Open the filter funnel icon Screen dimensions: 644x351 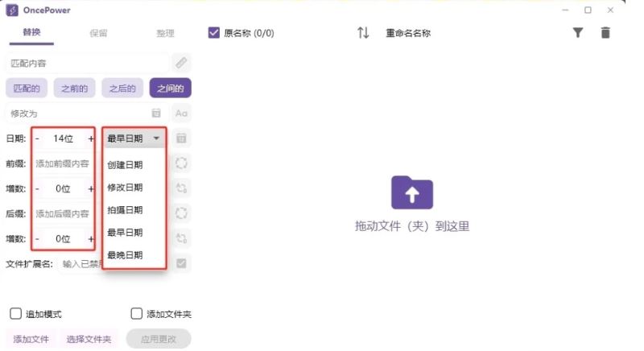[x=578, y=32]
